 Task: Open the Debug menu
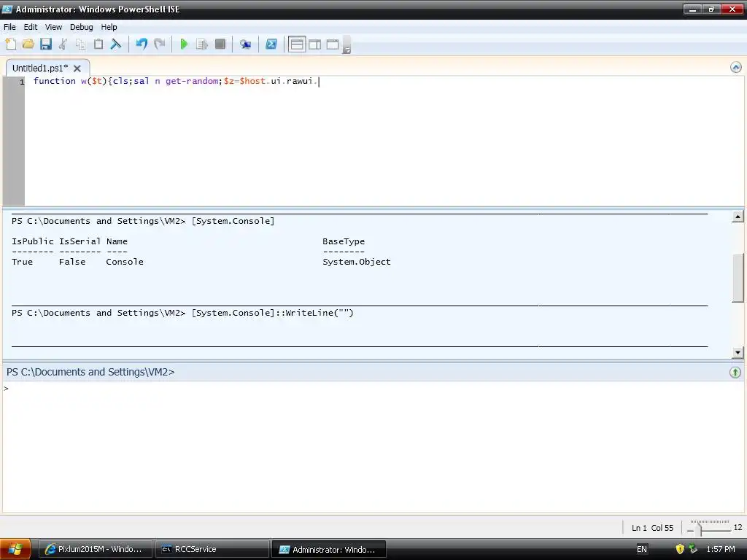point(82,27)
